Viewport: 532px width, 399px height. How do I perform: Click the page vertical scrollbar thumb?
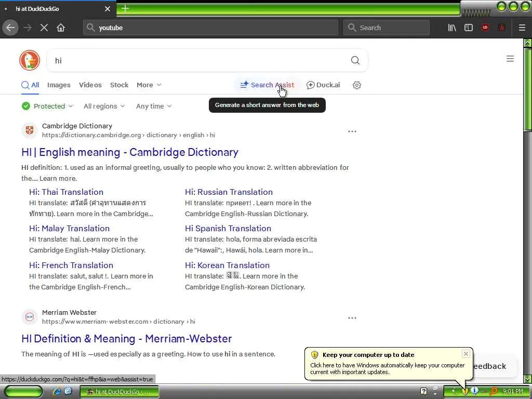[528, 89]
